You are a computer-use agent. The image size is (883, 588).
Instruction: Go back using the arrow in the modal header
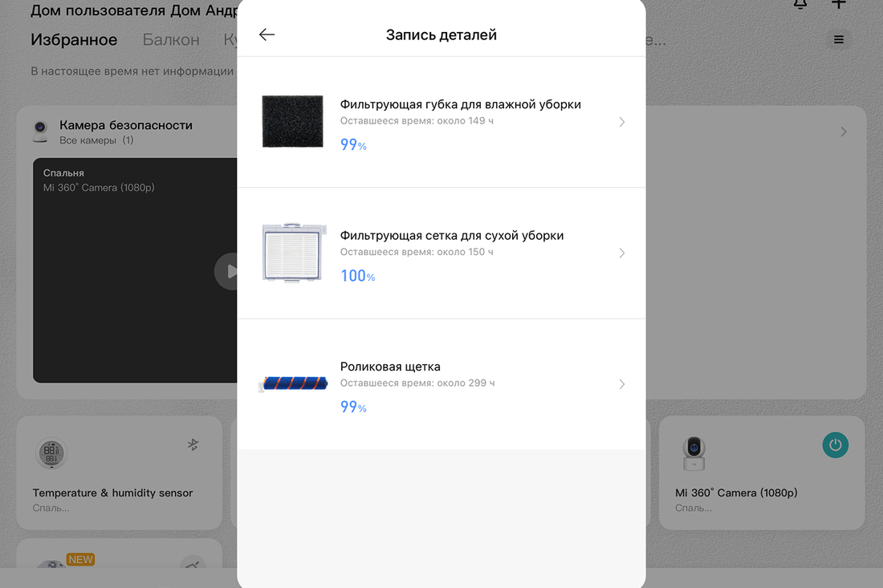pos(267,34)
